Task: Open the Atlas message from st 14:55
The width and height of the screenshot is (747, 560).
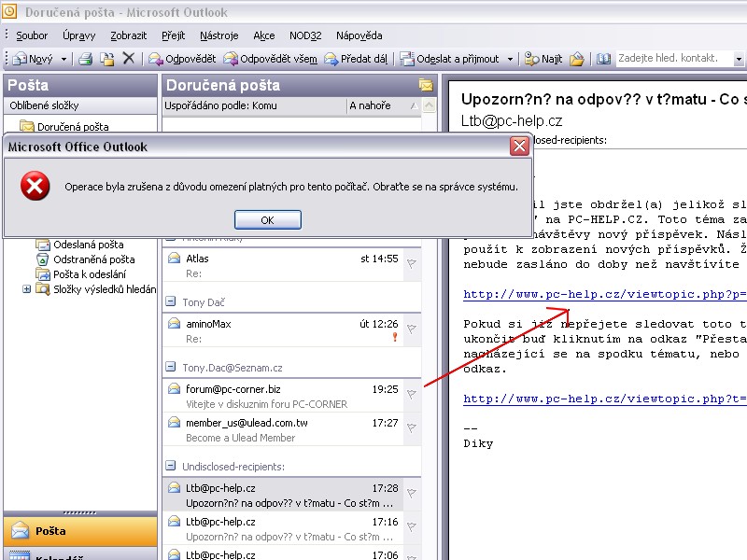Action: pyautogui.click(x=285, y=265)
